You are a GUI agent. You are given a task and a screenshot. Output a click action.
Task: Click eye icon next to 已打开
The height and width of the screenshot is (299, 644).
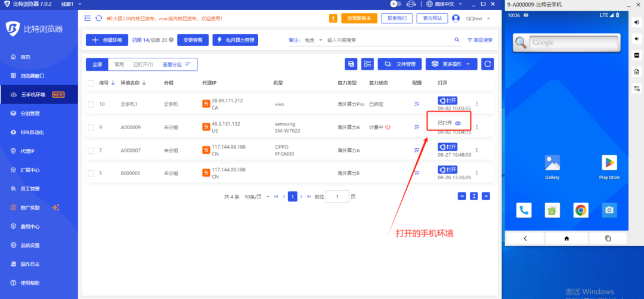(458, 123)
